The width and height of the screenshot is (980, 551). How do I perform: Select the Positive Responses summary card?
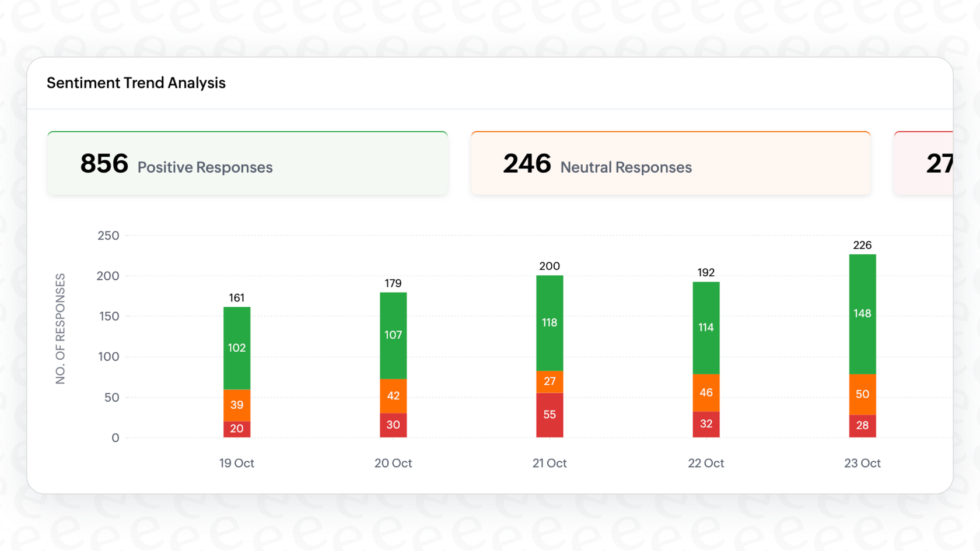(247, 162)
